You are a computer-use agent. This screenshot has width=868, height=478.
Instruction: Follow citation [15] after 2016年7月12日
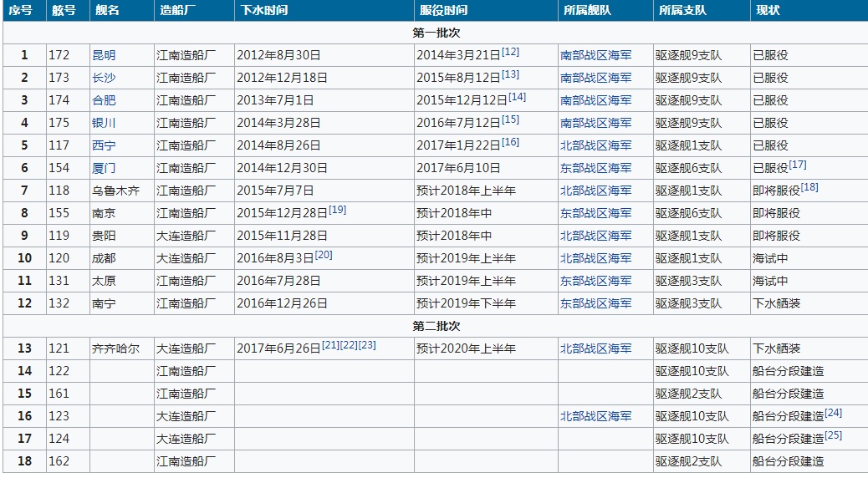coord(510,119)
